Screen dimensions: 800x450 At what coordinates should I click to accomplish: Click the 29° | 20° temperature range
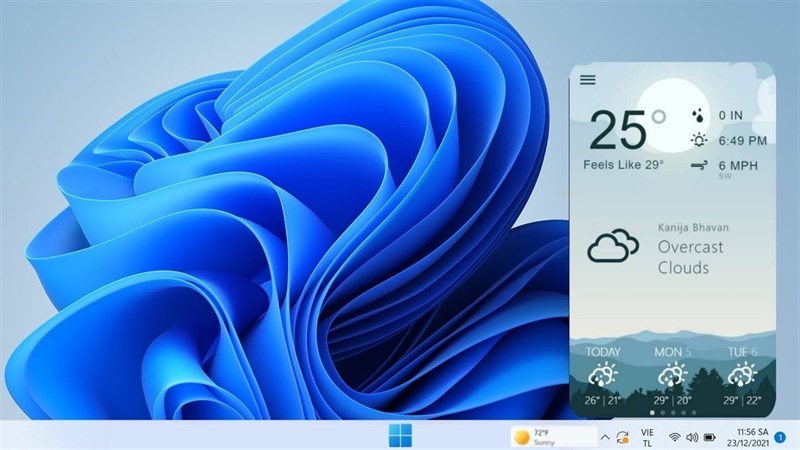click(x=672, y=401)
